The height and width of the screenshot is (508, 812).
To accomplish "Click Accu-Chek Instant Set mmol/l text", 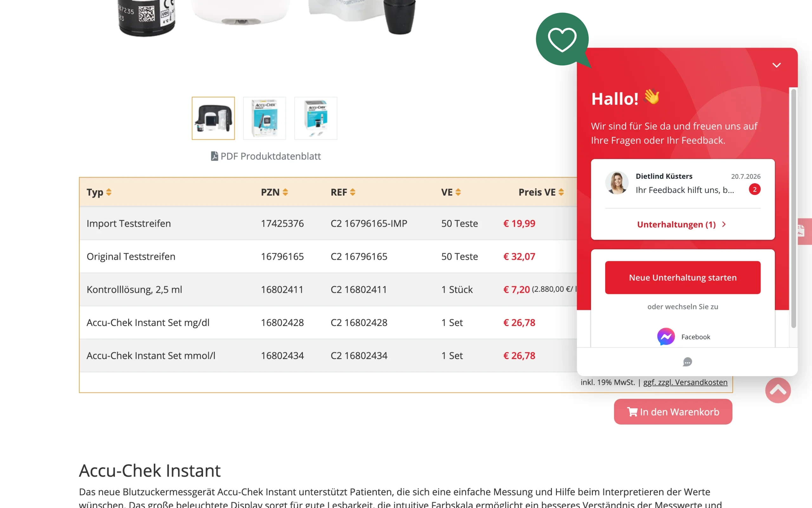I will [x=151, y=356].
